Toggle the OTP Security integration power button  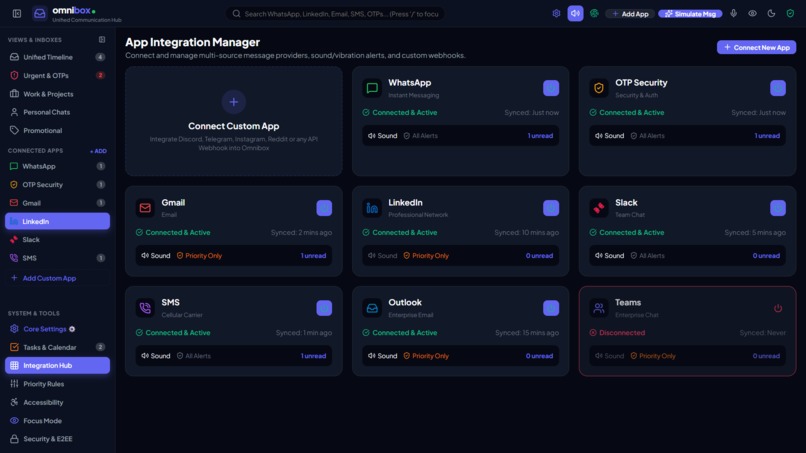click(778, 88)
